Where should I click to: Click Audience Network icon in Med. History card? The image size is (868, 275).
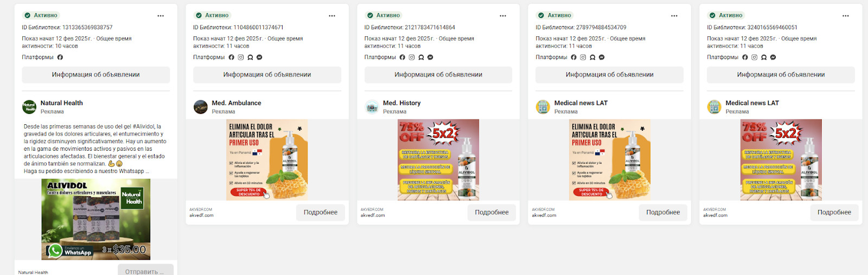pos(421,57)
